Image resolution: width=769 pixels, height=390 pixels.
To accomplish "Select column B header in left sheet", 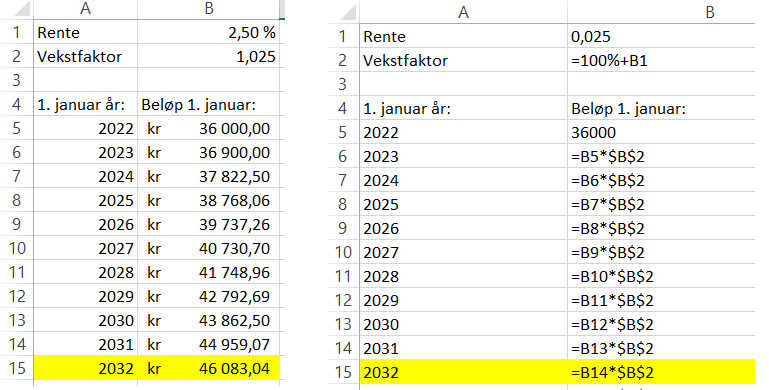I will pyautogui.click(x=209, y=9).
